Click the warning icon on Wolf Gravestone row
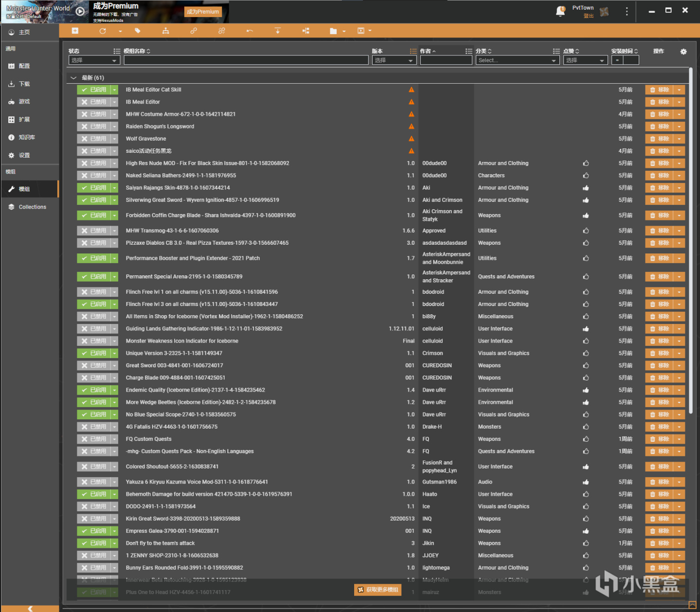 tap(412, 139)
